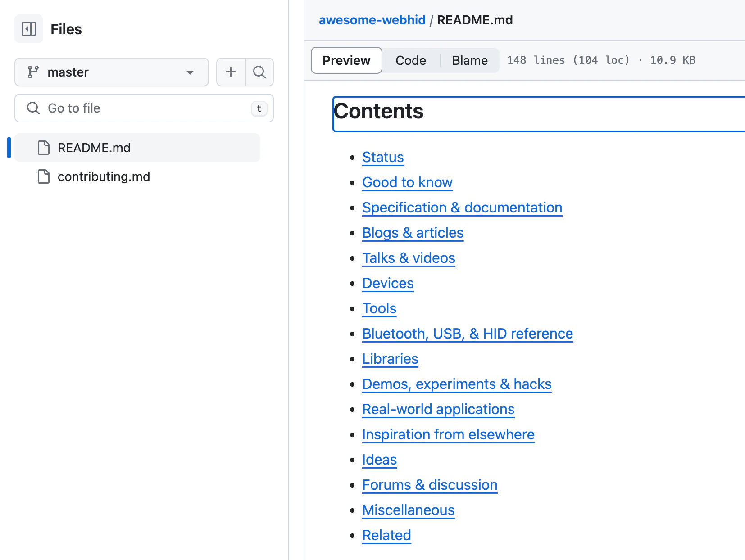Switch to Preview tab
Image resolution: width=745 pixels, height=560 pixels.
pos(346,60)
